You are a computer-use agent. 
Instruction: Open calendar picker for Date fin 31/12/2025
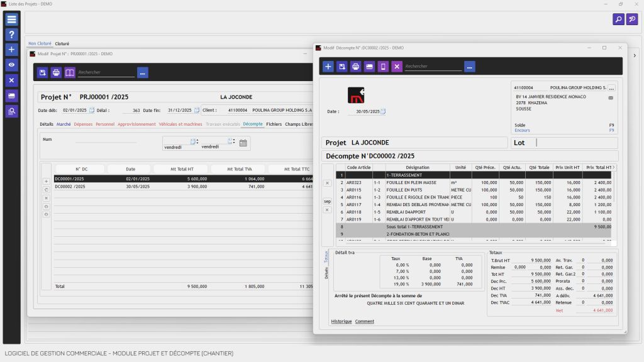coord(196,110)
